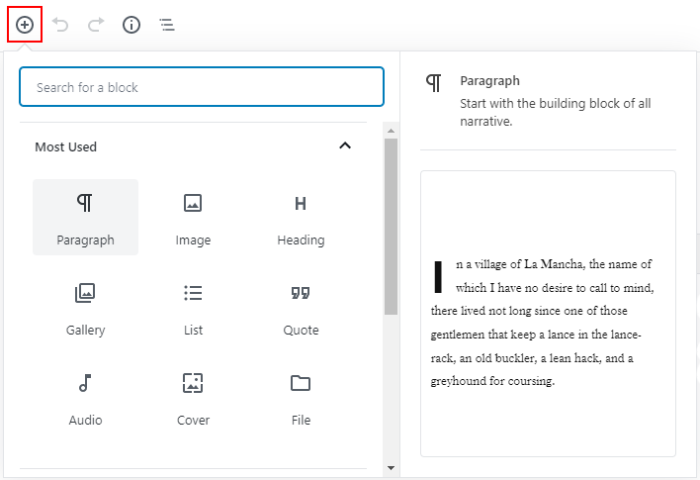Insert an Image block
The height and width of the screenshot is (480, 700).
pyautogui.click(x=193, y=217)
